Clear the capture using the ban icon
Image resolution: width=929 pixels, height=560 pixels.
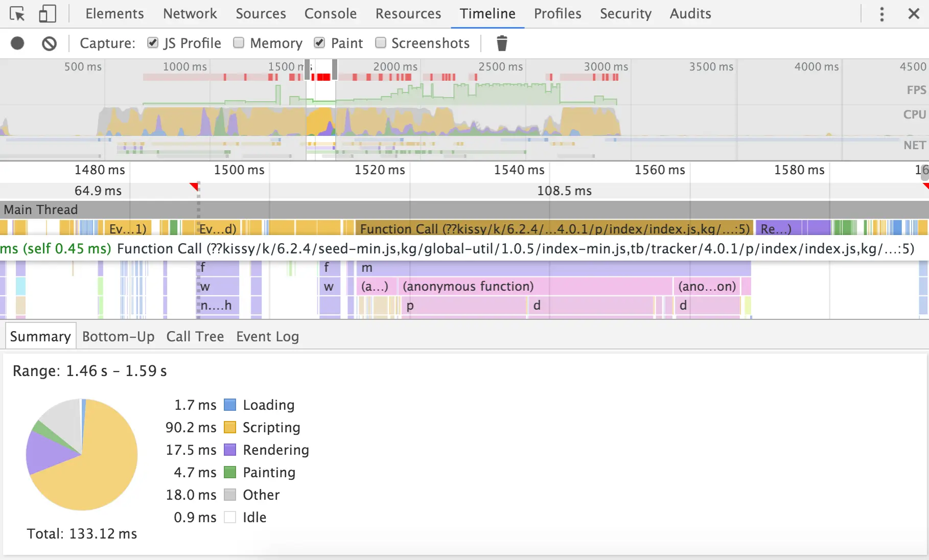[49, 43]
